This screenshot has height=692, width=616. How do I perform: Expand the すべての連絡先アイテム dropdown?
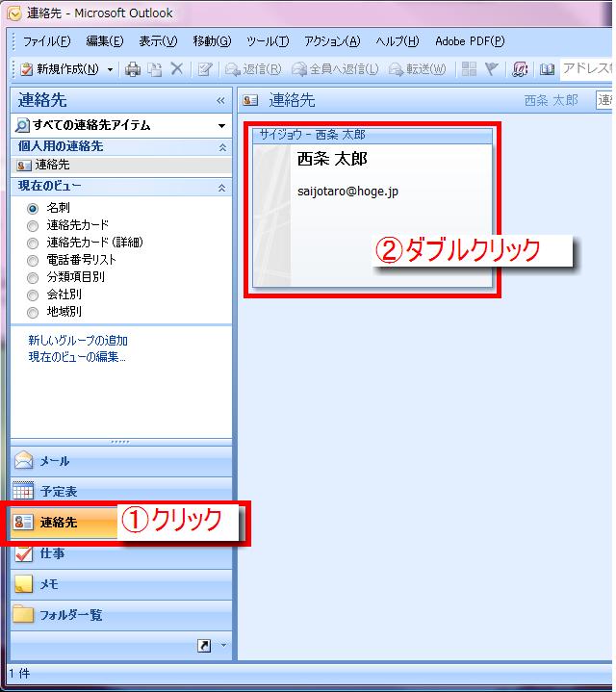(221, 126)
